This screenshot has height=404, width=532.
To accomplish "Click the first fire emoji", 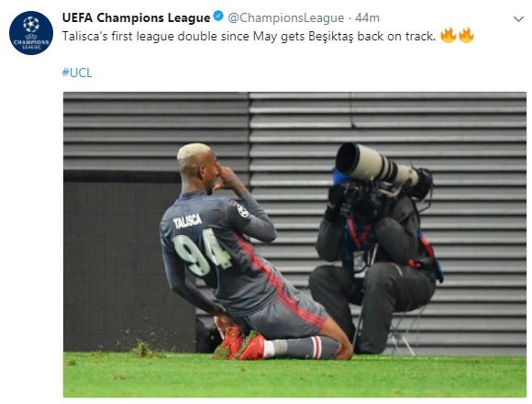I will tap(448, 35).
